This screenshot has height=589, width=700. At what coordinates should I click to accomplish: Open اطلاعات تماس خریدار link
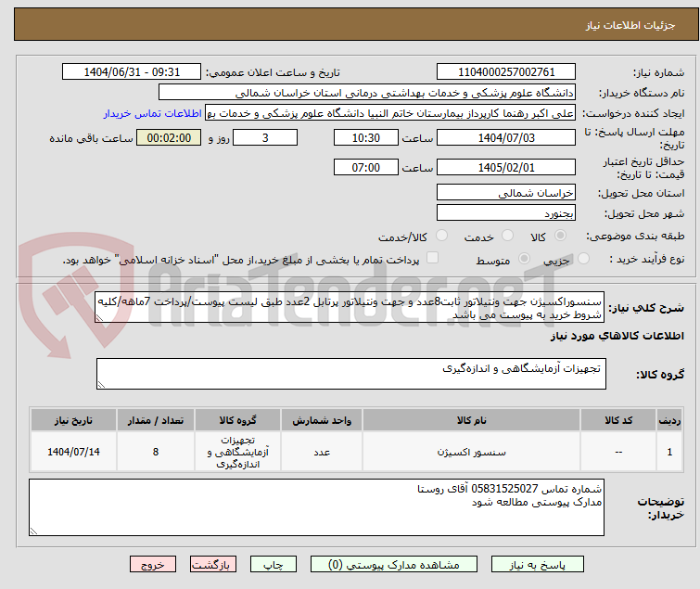pyautogui.click(x=153, y=113)
